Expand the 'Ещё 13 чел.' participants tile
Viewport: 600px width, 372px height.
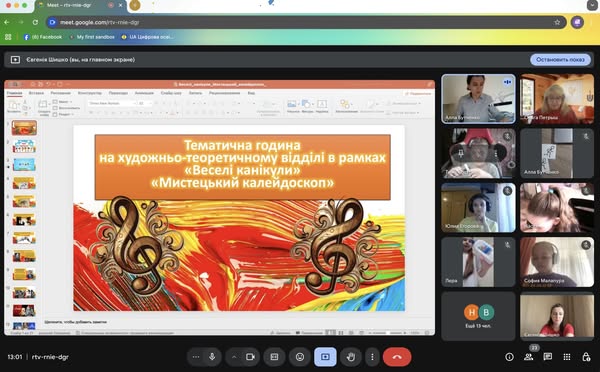coord(478,316)
